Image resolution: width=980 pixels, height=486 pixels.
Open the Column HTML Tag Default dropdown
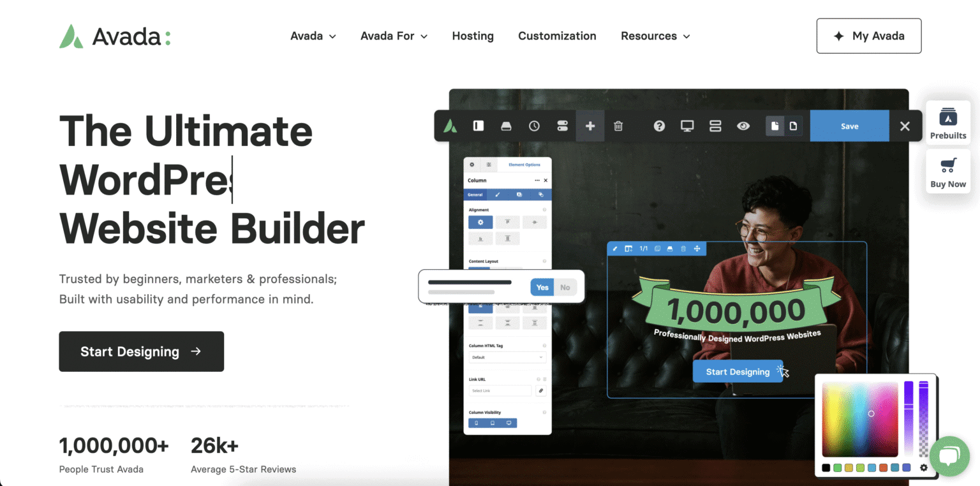[x=508, y=357]
